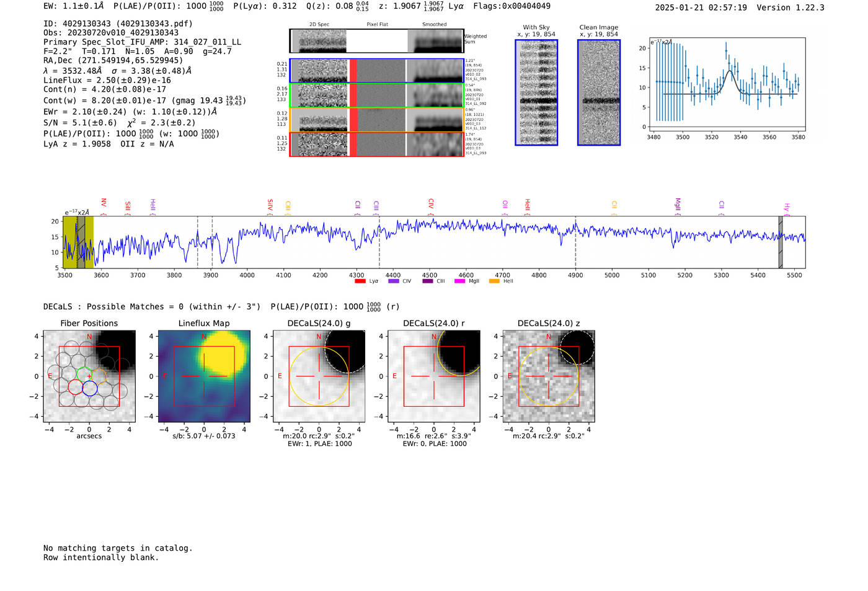Click the CIV legend color swatch

coord(393,281)
